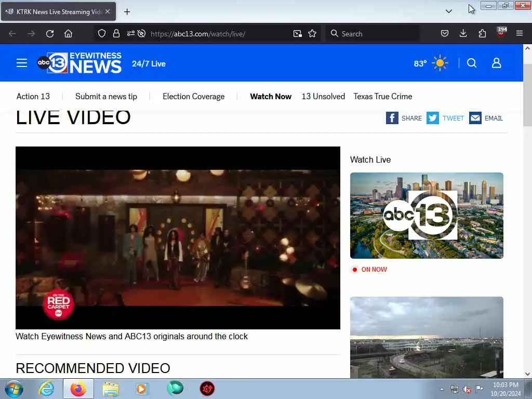The height and width of the screenshot is (399, 532).
Task: Click the extension badge showing 394
Action: pyautogui.click(x=501, y=32)
